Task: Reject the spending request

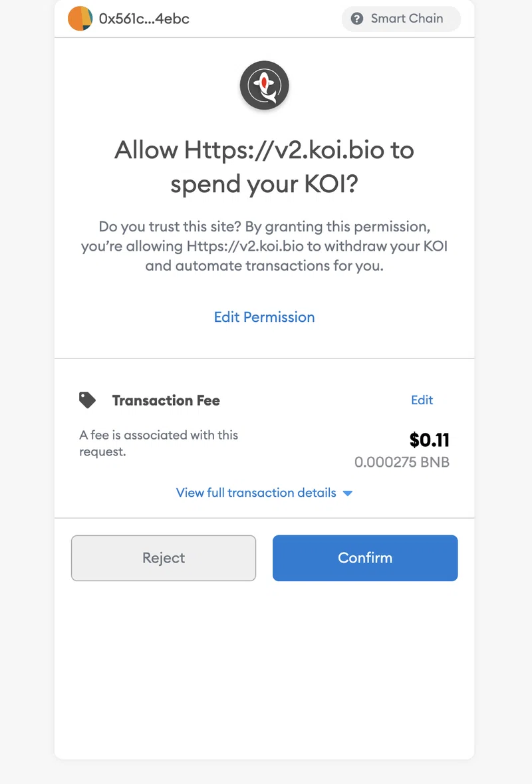Action: 164,558
